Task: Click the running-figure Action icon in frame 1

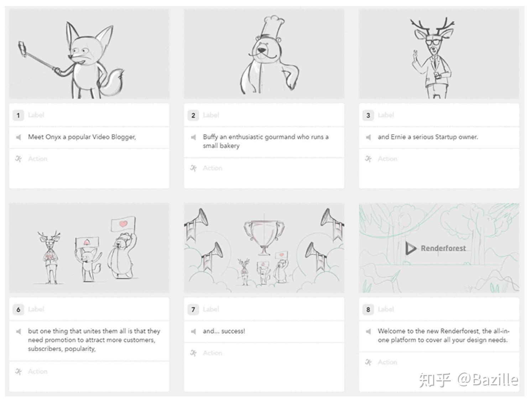Action: (x=19, y=159)
